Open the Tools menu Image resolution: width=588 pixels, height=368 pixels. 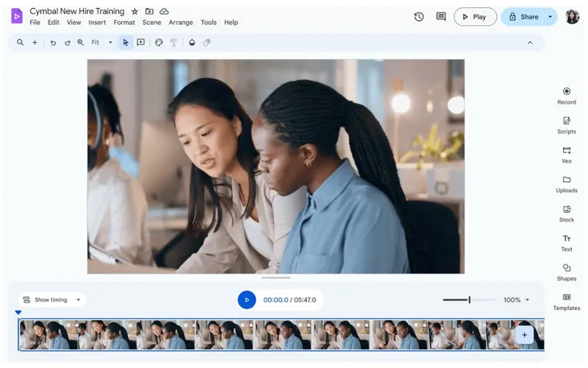tap(209, 23)
